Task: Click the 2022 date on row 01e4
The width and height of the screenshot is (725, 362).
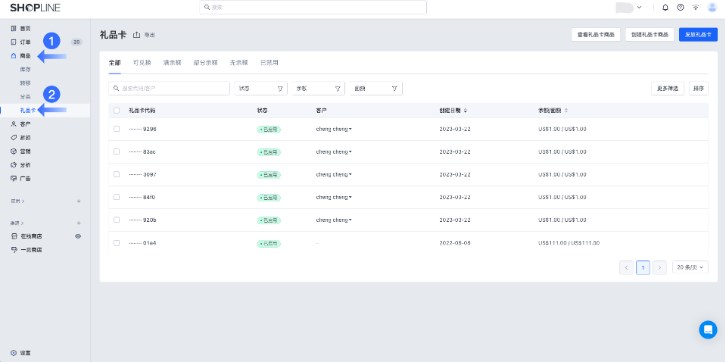Action: [x=455, y=243]
